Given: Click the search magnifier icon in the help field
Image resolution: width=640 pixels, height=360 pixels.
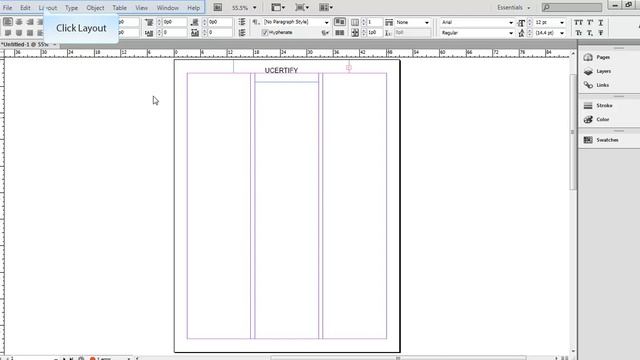Looking at the screenshot, I should [547, 7].
